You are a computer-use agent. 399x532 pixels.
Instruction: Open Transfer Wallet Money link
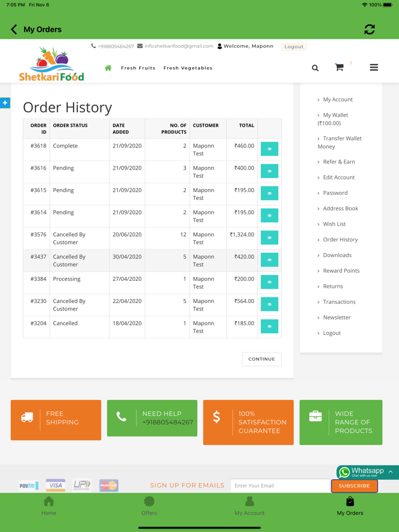[x=340, y=142]
